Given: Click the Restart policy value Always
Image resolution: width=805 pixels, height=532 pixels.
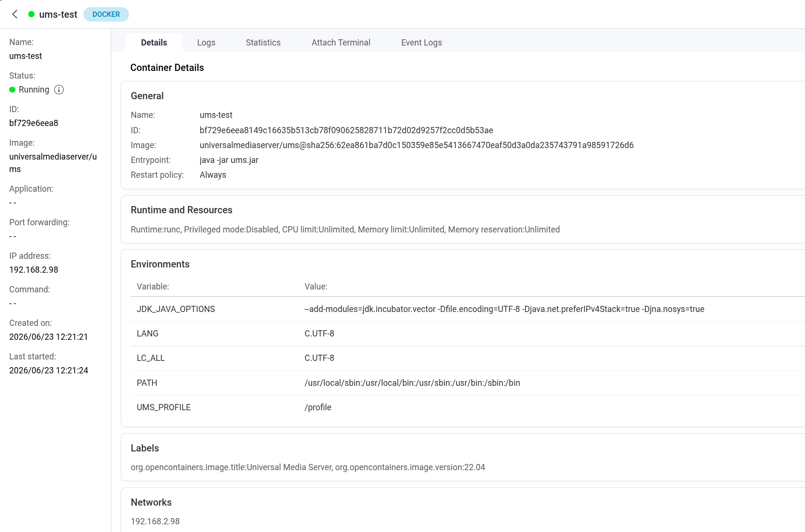Looking at the screenshot, I should 213,175.
